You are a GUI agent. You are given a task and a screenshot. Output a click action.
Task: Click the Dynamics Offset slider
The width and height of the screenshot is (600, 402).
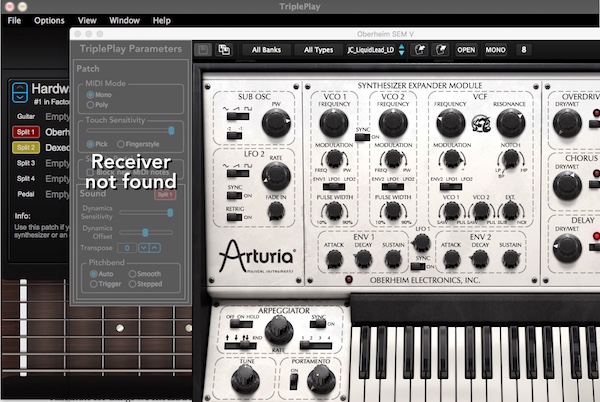[146, 232]
